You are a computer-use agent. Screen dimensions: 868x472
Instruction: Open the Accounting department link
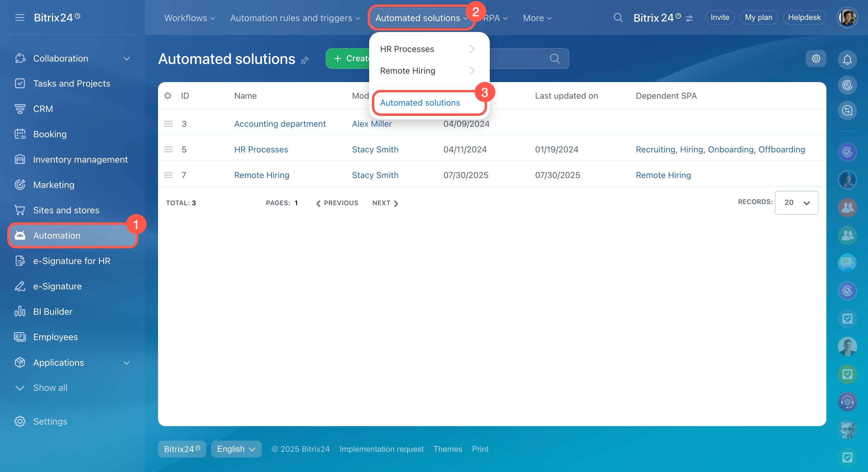[280, 124]
